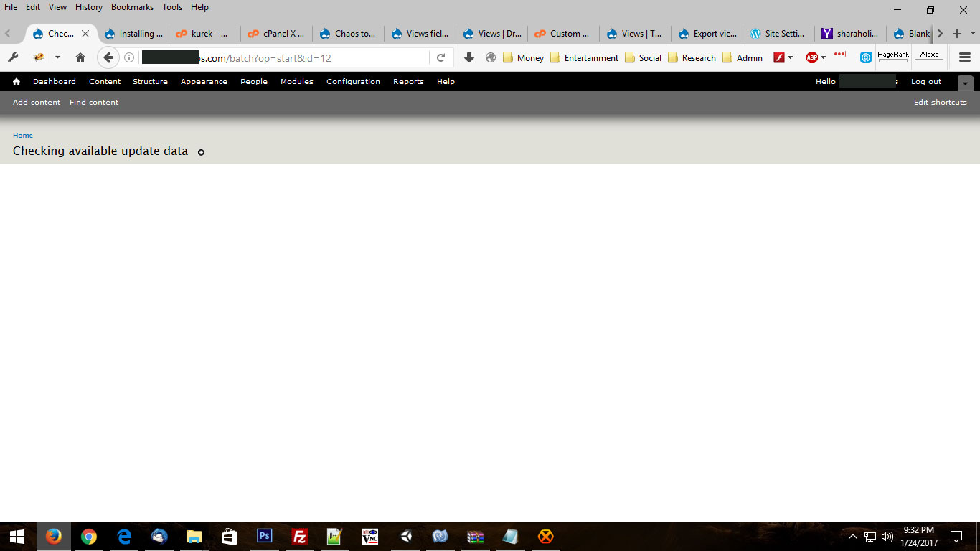Click the PageRank toolbar indicator

(893, 57)
